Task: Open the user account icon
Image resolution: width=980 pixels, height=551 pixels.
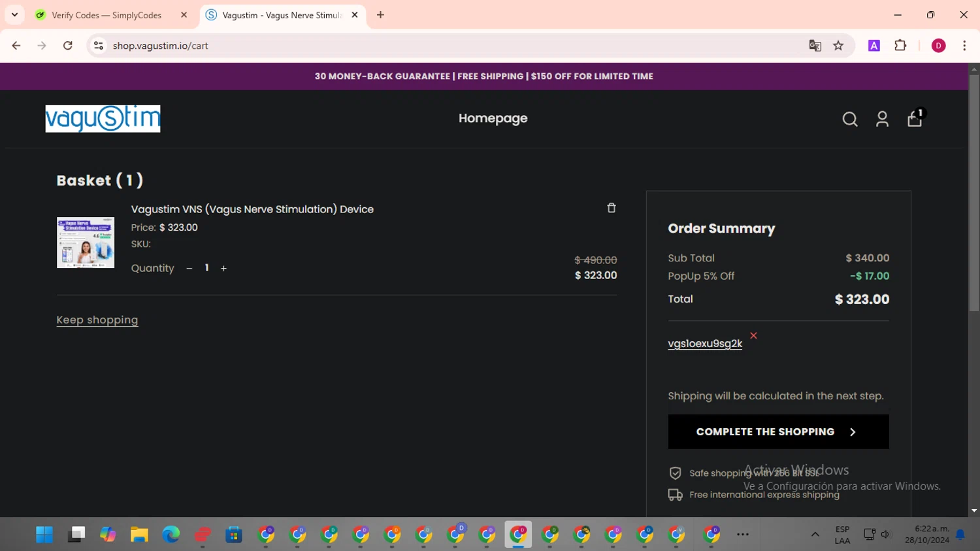Action: (x=882, y=119)
